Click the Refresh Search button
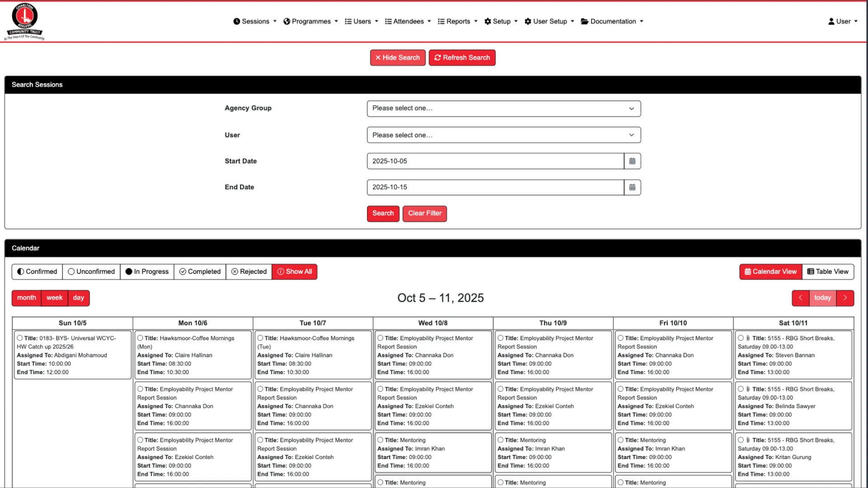 [x=462, y=58]
